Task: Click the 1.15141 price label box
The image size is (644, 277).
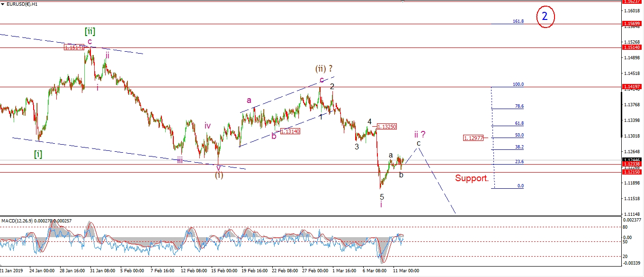Action: (74, 47)
